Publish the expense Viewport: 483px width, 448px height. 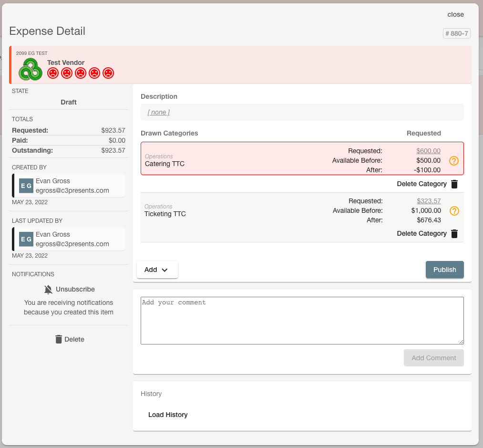[444, 270]
